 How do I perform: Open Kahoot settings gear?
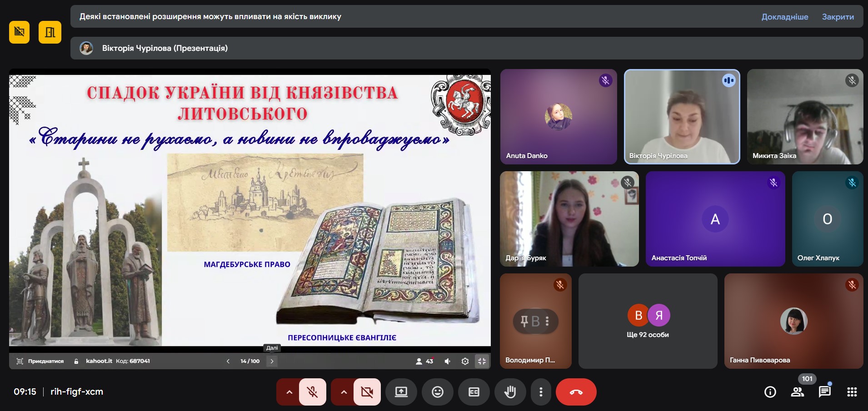(x=465, y=361)
